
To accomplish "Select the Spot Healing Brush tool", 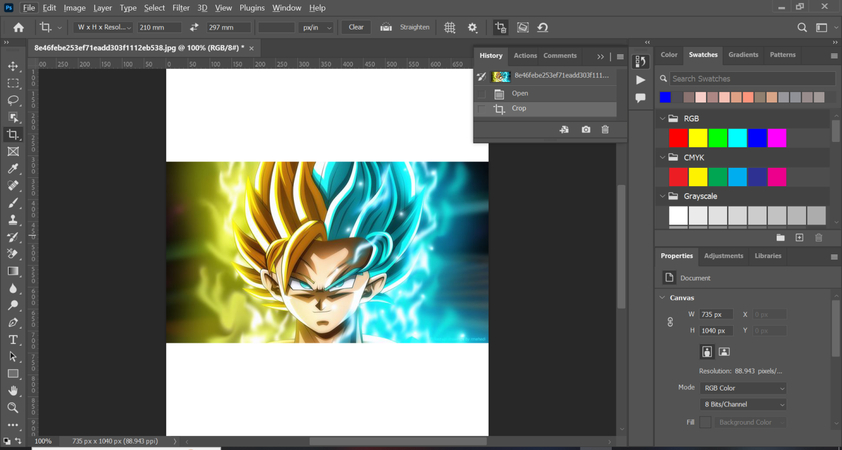I will (x=13, y=186).
